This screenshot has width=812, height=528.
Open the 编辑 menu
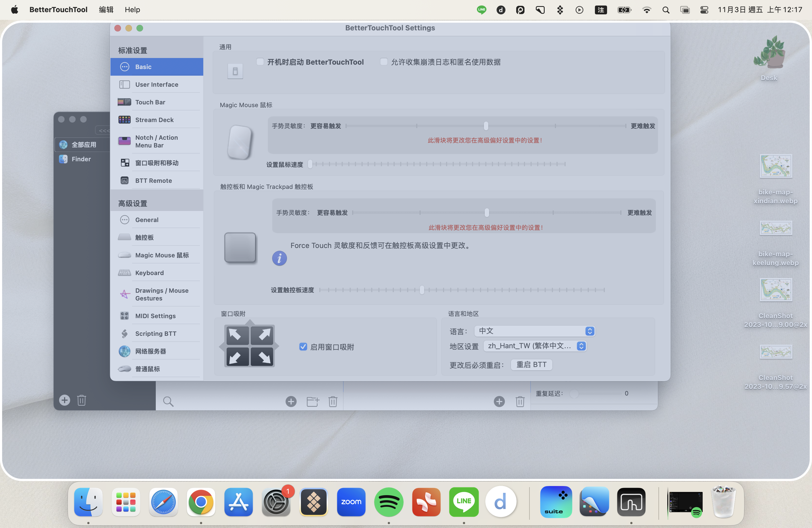[106, 10]
